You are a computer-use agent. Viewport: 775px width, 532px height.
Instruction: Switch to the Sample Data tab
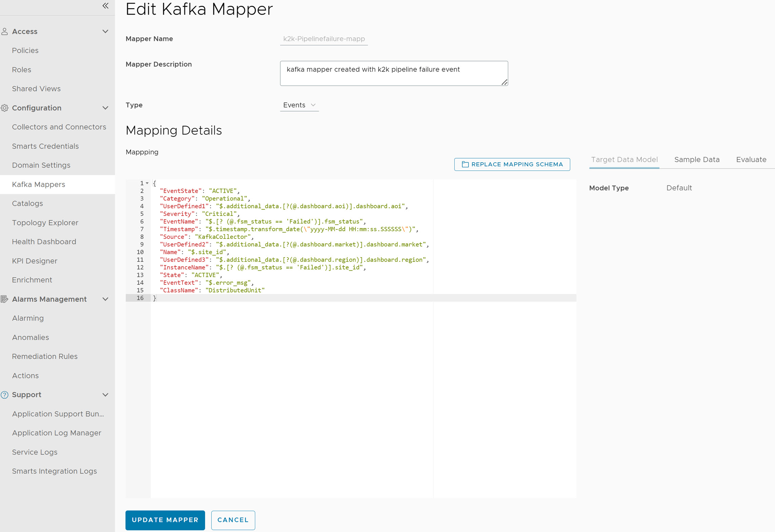pos(697,159)
